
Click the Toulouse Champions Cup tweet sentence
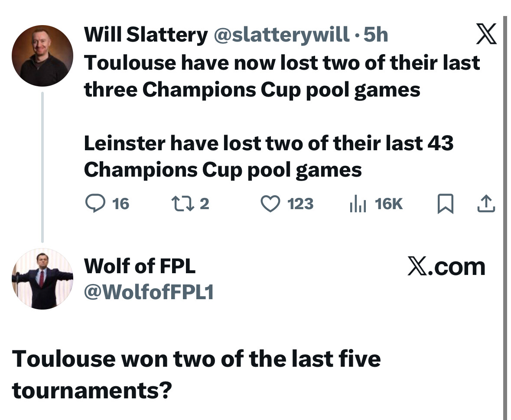coord(282,76)
